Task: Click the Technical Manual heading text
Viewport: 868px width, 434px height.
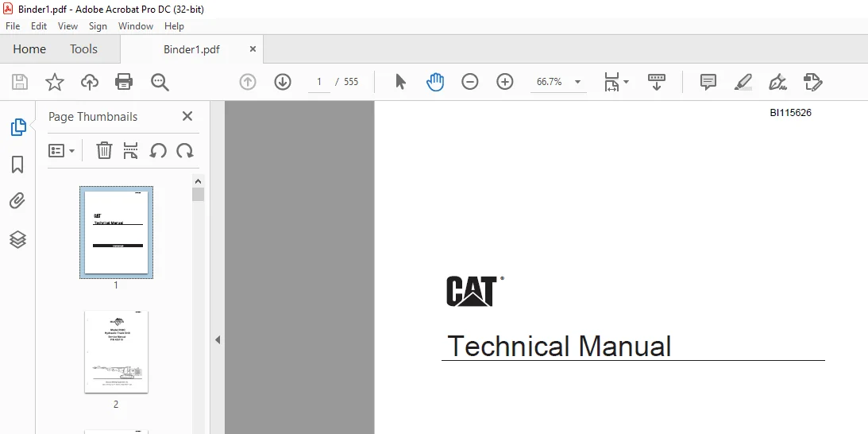Action: (559, 346)
